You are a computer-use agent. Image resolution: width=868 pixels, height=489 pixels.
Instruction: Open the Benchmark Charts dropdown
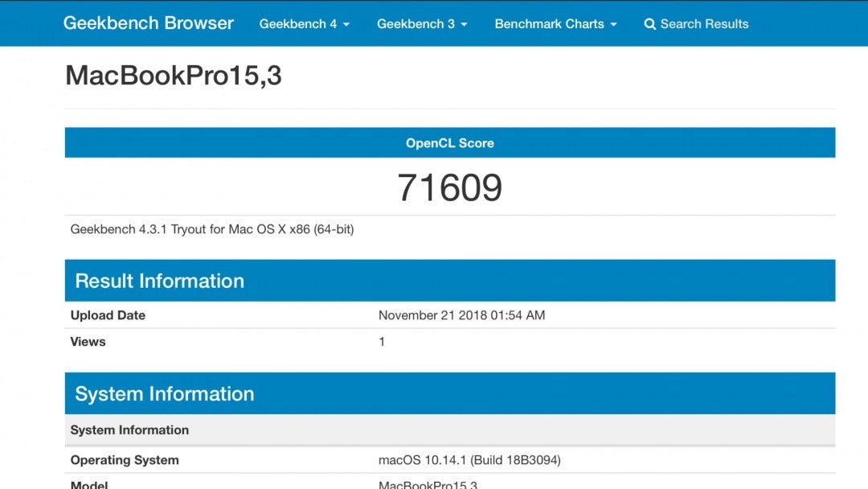point(555,24)
